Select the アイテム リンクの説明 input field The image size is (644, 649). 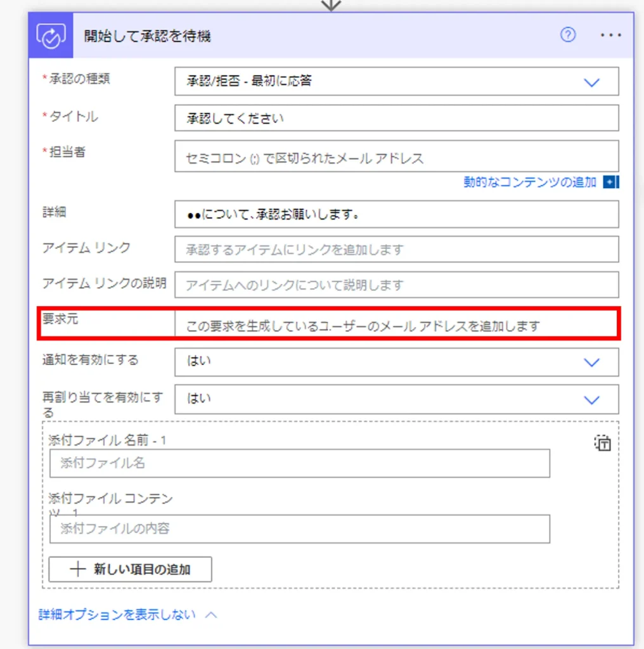click(x=396, y=285)
